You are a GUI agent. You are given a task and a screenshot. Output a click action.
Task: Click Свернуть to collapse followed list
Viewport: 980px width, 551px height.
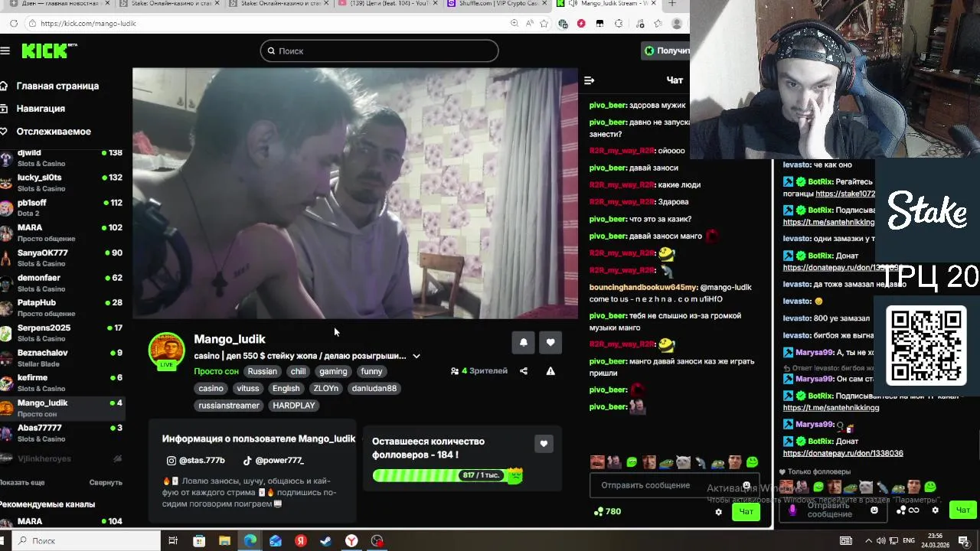(106, 482)
